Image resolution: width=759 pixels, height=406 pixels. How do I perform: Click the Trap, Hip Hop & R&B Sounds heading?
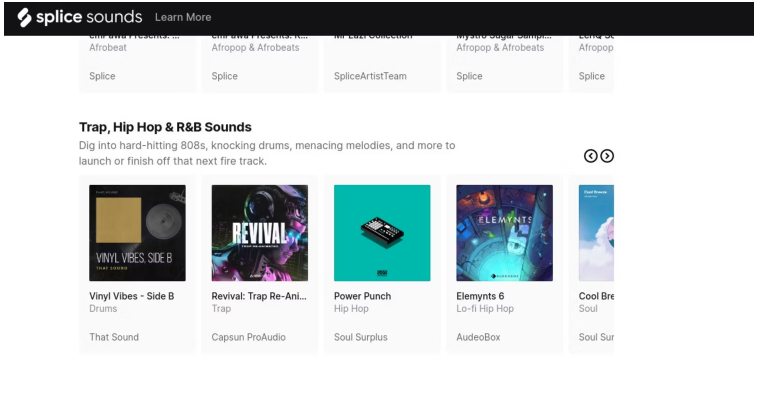(x=165, y=127)
